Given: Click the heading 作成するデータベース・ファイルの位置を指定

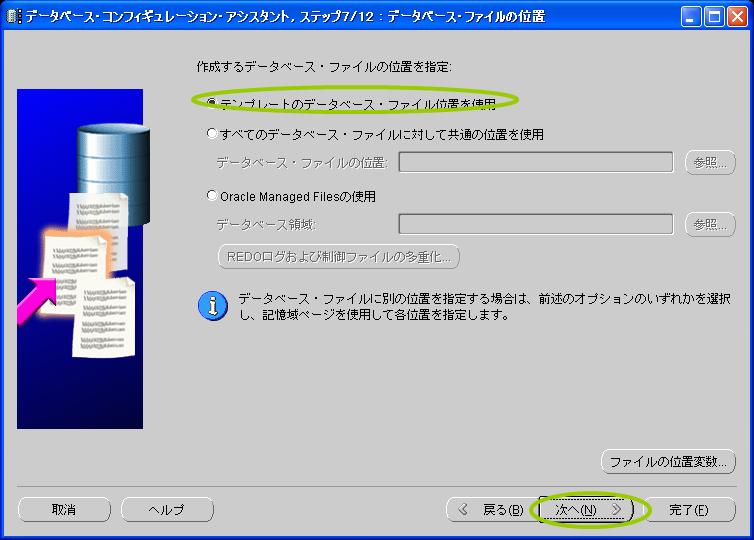Looking at the screenshot, I should coord(324,66).
